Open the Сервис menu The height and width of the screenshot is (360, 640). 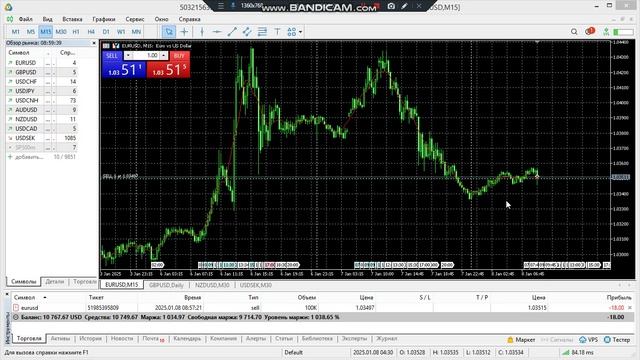click(135, 19)
